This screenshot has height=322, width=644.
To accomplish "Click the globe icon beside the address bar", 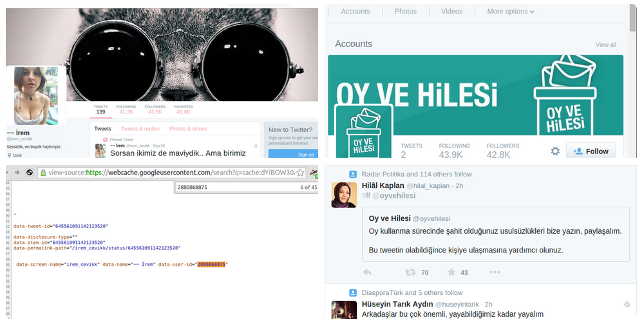I will (x=30, y=172).
